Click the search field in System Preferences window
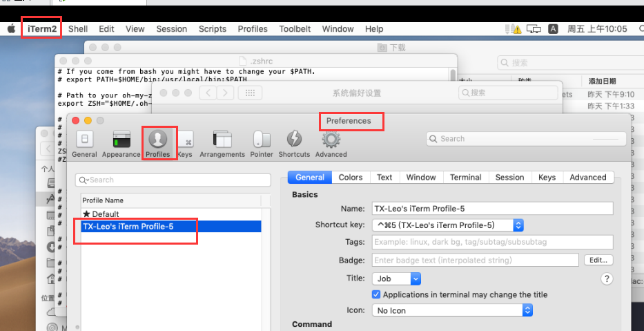This screenshot has width=644, height=331. pyautogui.click(x=509, y=93)
